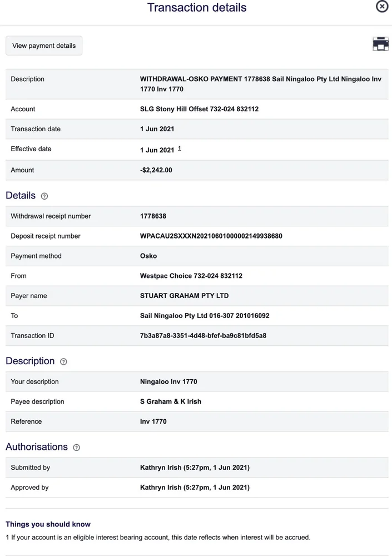Click the Things you should know heading

(48, 524)
